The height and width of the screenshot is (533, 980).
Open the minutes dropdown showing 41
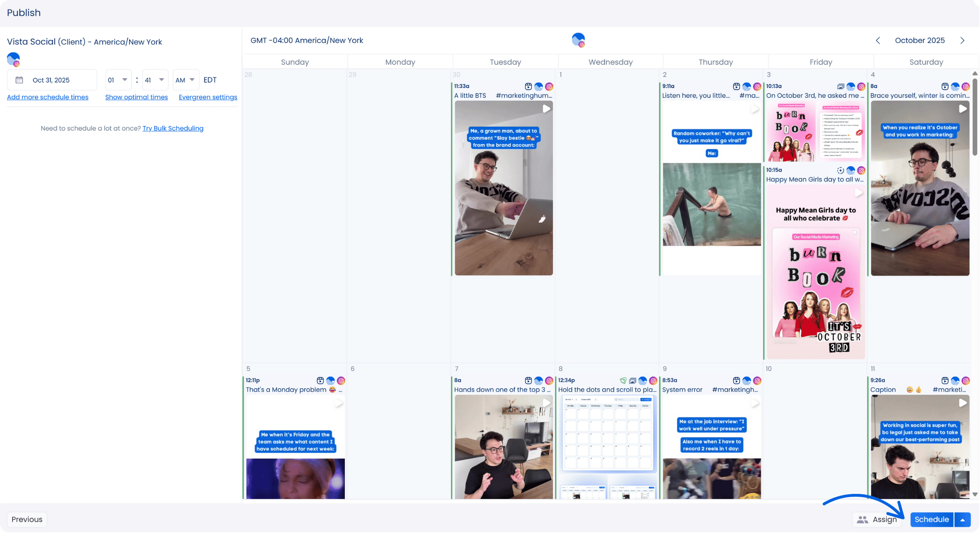(x=155, y=80)
